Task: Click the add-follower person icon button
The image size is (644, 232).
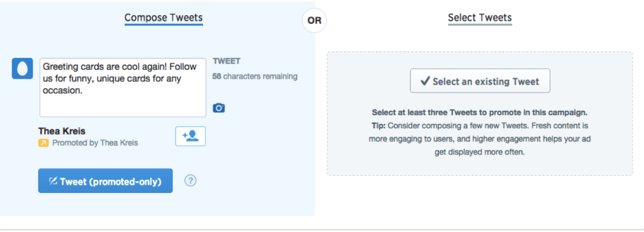Action: click(x=191, y=136)
